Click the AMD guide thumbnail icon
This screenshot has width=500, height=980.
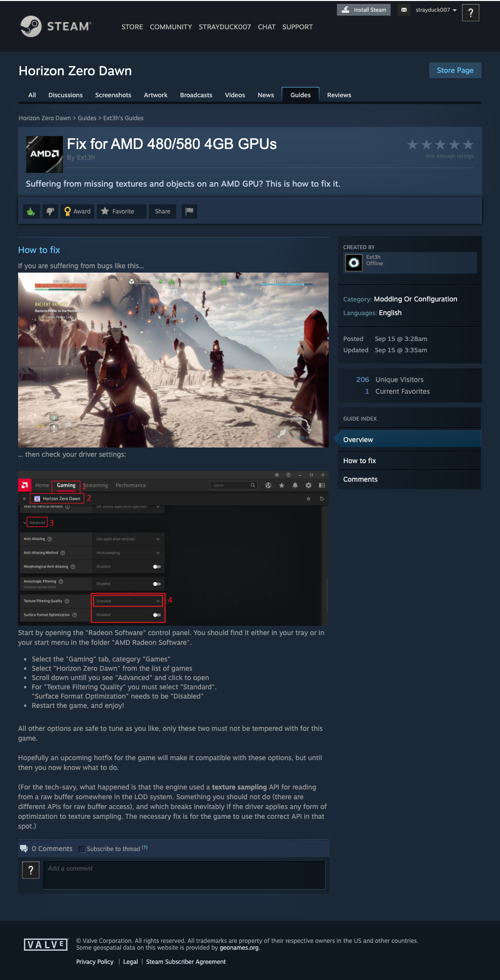tap(44, 154)
